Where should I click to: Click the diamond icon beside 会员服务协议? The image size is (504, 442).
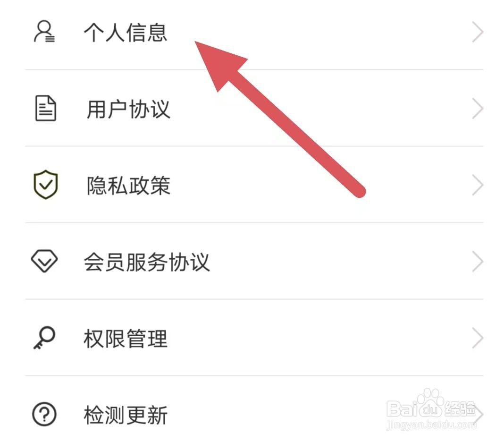tap(44, 261)
